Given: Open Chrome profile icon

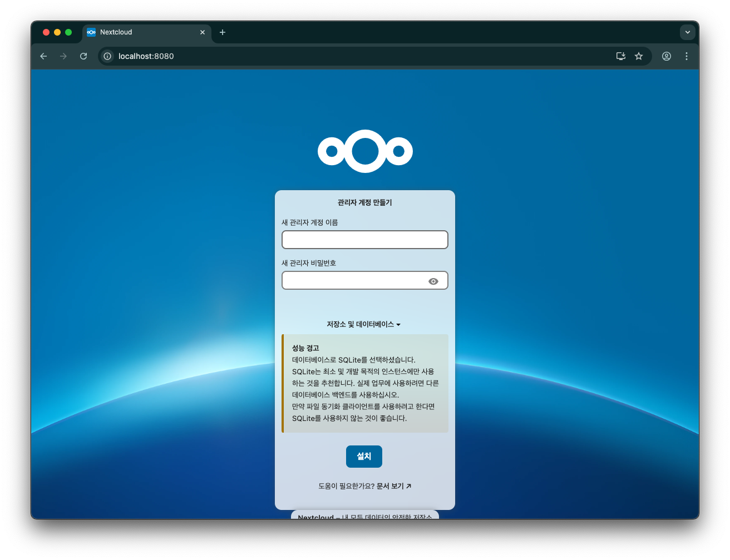Looking at the screenshot, I should tap(667, 56).
